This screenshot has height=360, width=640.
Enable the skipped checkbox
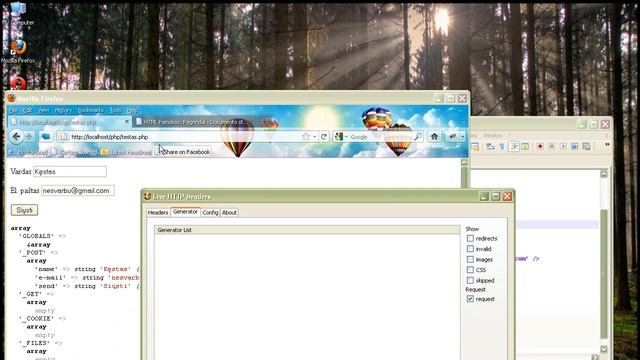click(x=470, y=280)
